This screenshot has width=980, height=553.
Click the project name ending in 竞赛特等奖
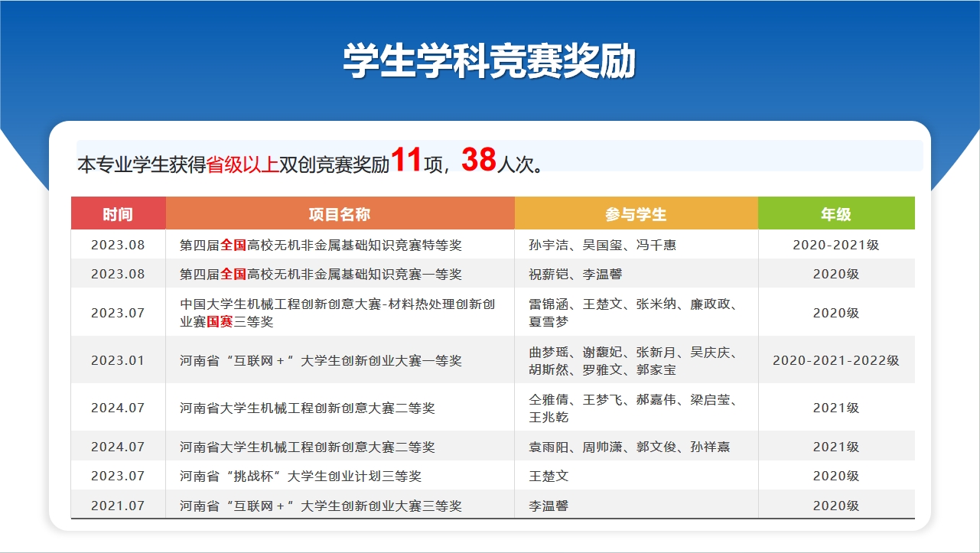(x=321, y=245)
